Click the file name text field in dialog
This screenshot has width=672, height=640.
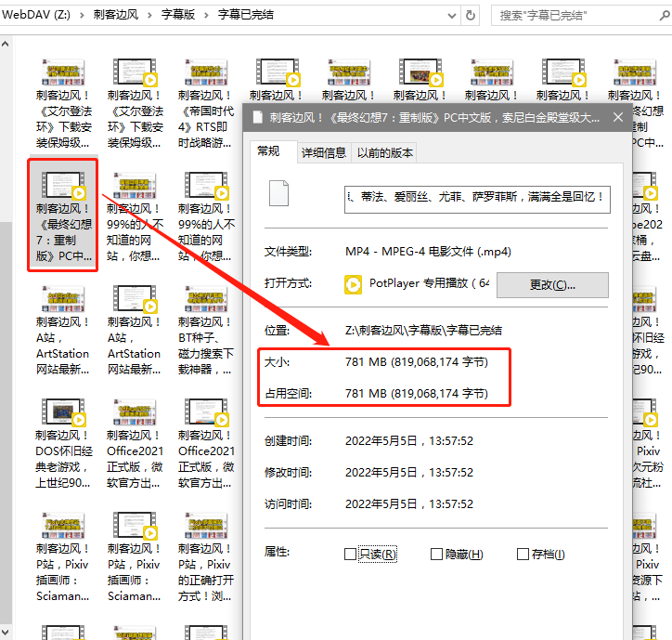[477, 200]
